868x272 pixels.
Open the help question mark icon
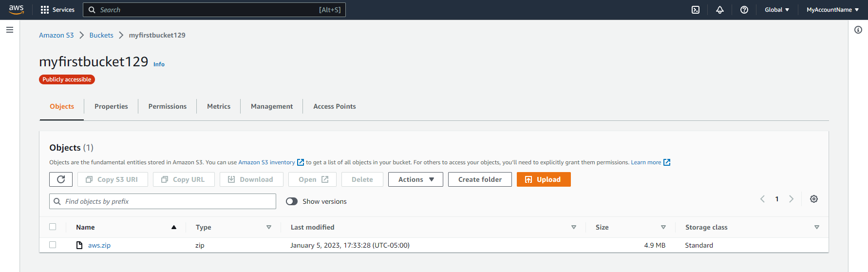(744, 10)
